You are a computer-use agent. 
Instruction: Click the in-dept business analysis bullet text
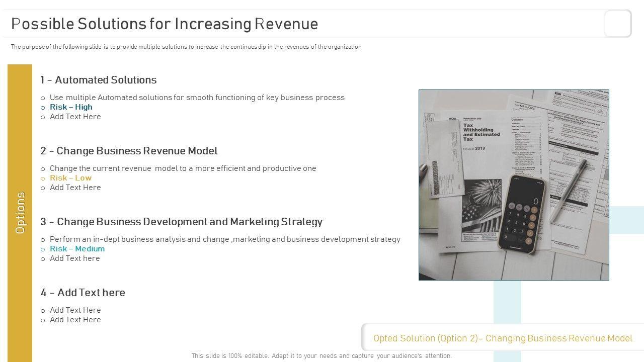click(225, 239)
